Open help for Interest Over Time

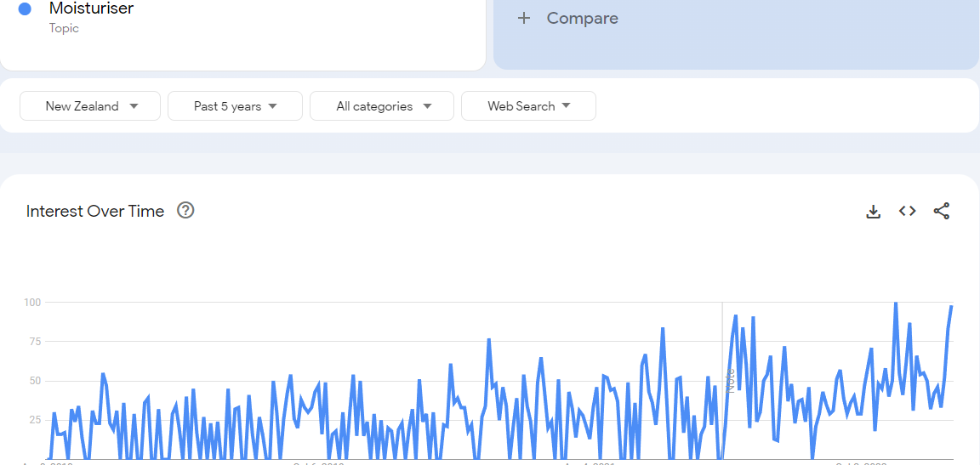pos(185,211)
